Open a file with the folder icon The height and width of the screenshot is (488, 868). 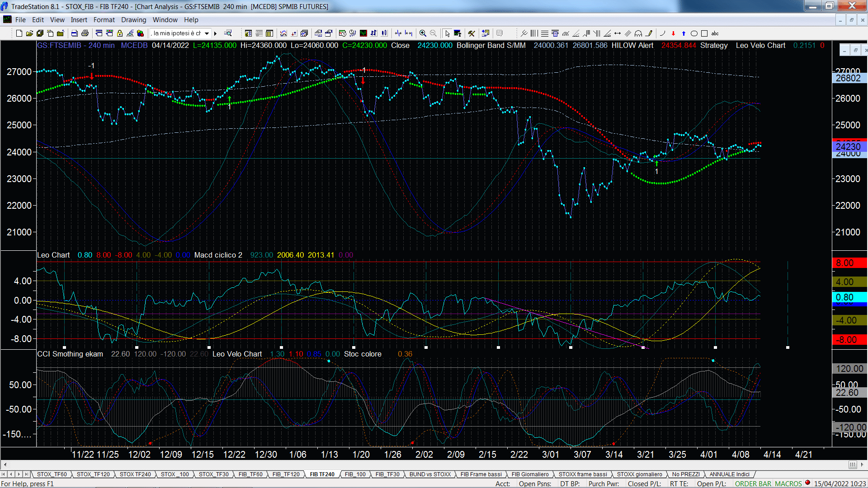point(29,33)
